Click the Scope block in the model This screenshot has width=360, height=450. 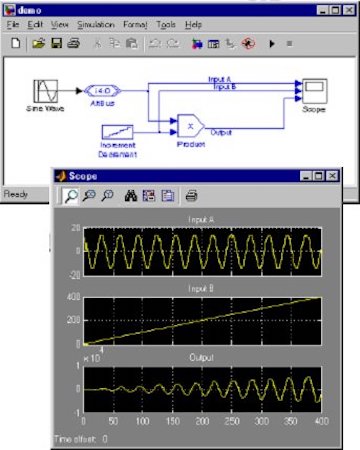[x=315, y=91]
